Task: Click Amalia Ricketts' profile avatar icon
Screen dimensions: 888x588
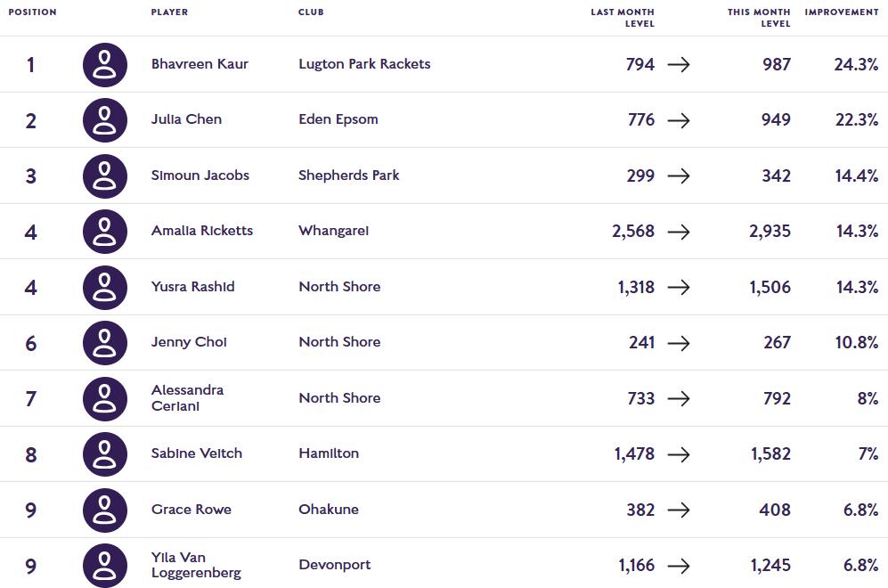Action: click(x=105, y=231)
